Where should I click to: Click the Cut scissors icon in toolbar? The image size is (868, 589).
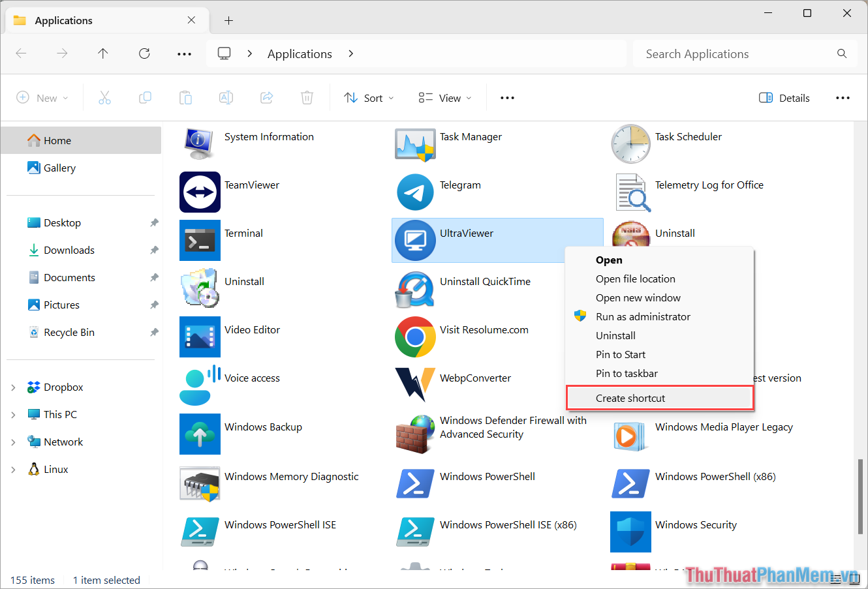tap(104, 97)
